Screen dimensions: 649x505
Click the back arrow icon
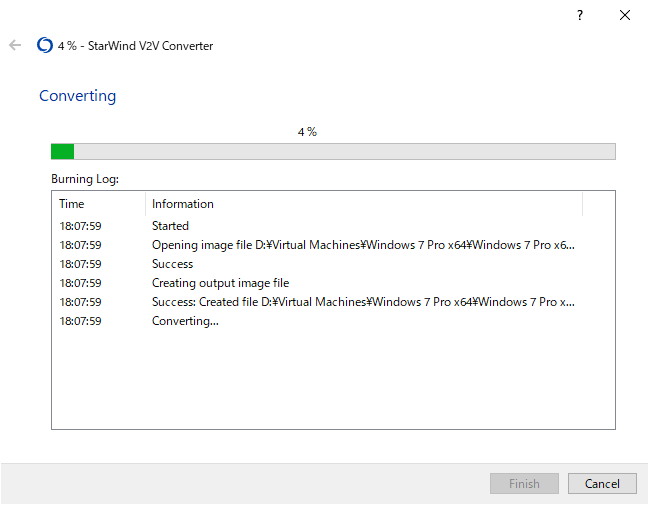point(15,45)
